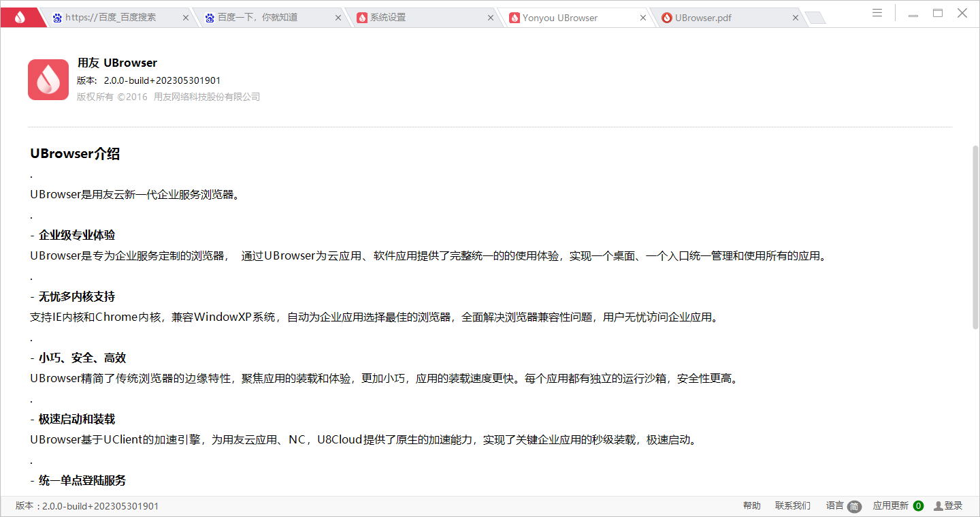Viewport: 980px width, 517px height.
Task: Click the 极速启动和装载 heading
Action: point(77,419)
